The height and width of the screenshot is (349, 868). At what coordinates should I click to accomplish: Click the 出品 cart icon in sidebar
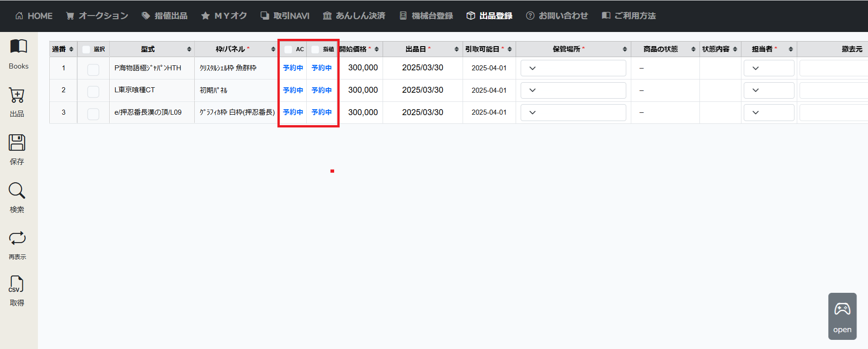click(17, 95)
